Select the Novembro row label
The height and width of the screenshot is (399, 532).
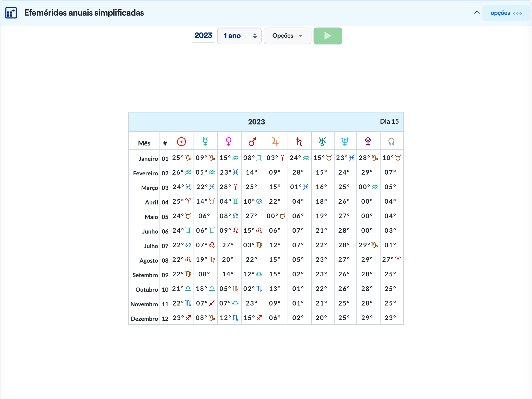pos(144,304)
